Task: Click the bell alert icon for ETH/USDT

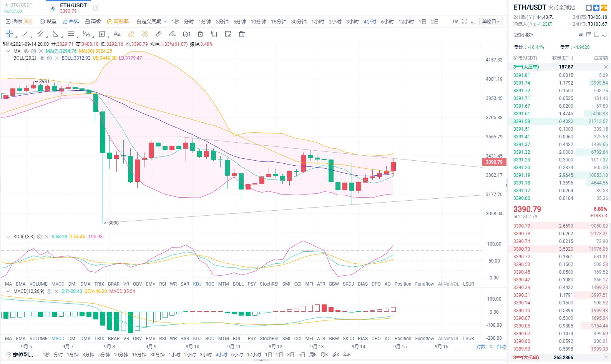Action: [588, 8]
